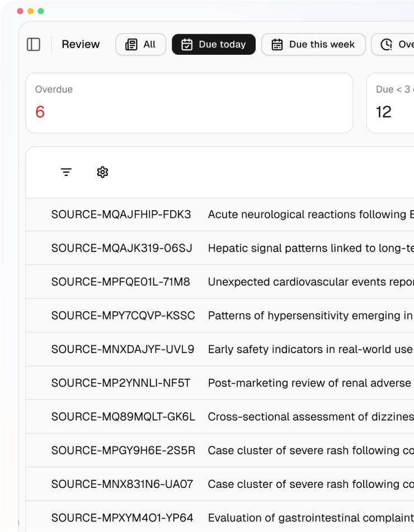The height and width of the screenshot is (532, 414).
Task: Click the green maximize window button
Action: point(41,11)
